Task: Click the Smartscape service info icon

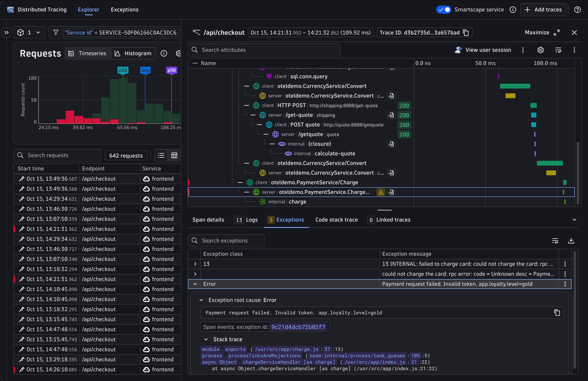Action: point(513,10)
